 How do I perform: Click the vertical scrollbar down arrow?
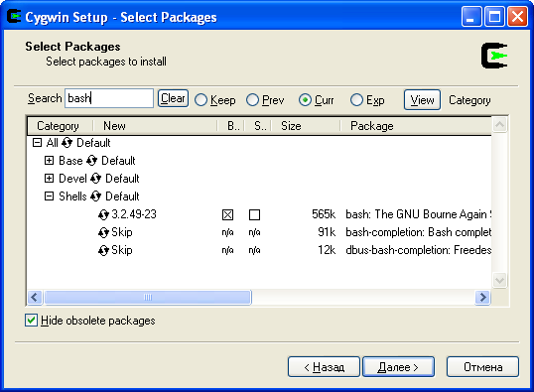point(499,281)
